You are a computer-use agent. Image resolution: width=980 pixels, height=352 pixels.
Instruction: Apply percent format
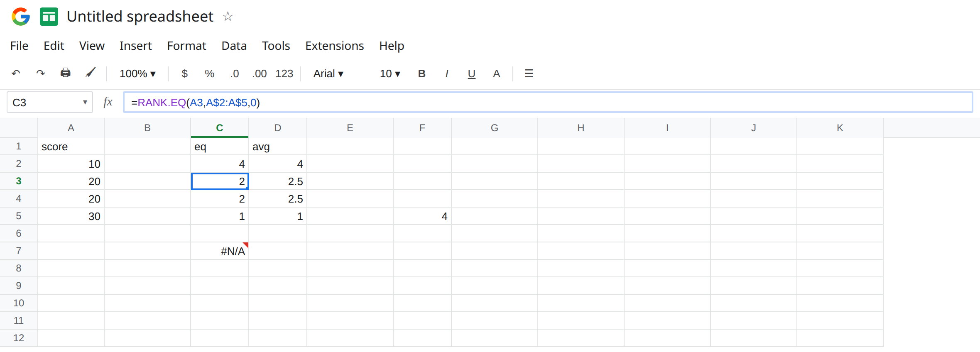pos(209,73)
